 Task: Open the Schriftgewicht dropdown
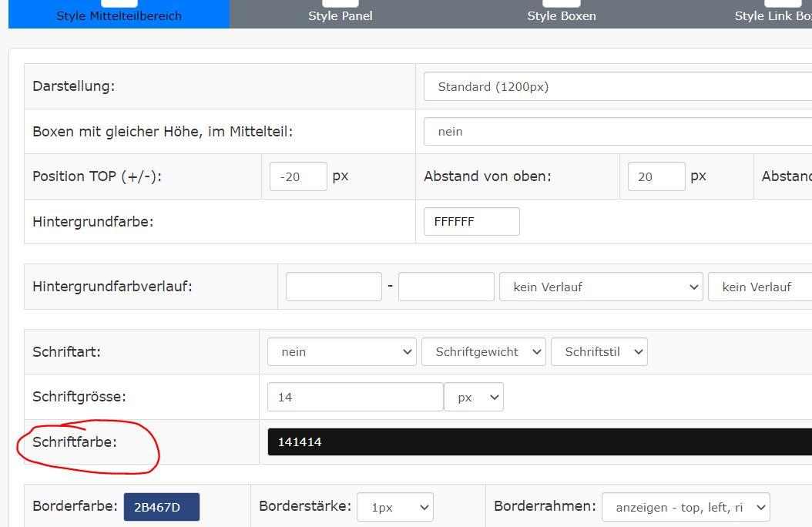coord(483,351)
